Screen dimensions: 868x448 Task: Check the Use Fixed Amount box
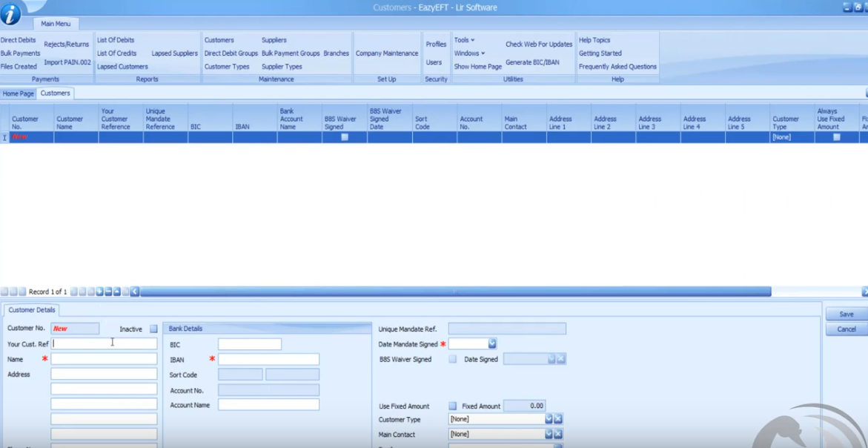click(452, 406)
